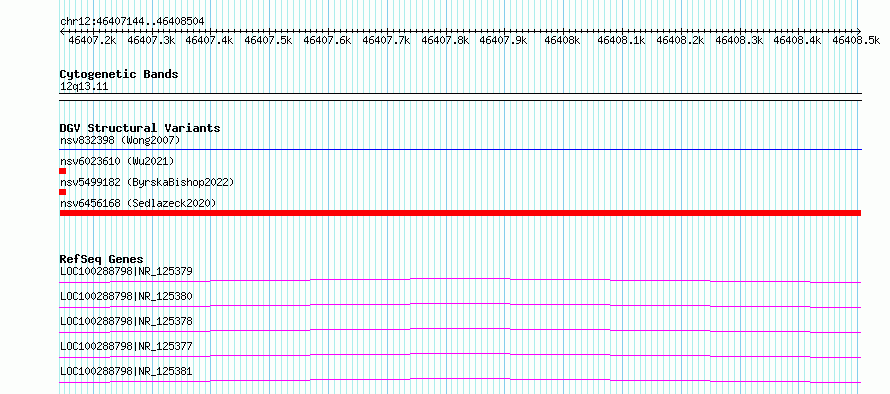Open transcript LOC100288798|NR_125378 label

126,321
